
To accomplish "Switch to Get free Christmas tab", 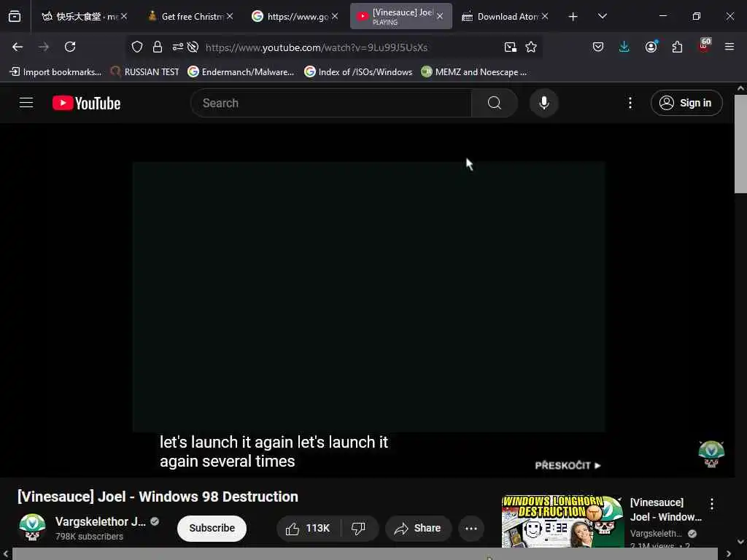I will (x=186, y=17).
